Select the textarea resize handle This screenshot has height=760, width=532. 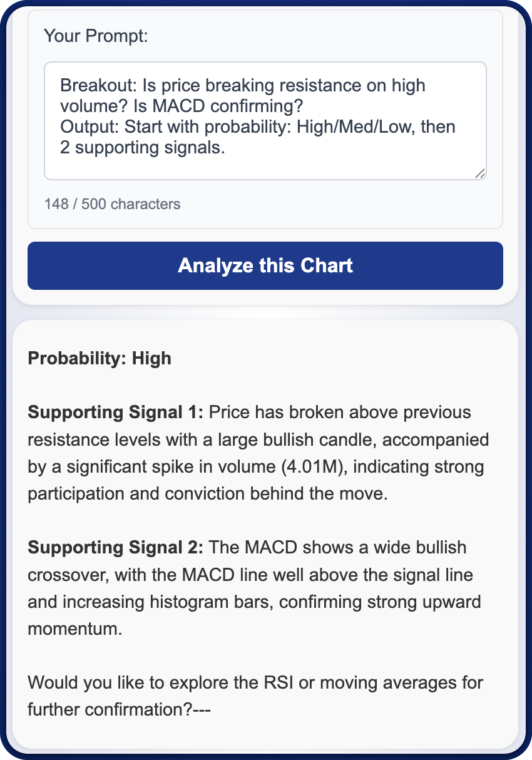[x=481, y=174]
